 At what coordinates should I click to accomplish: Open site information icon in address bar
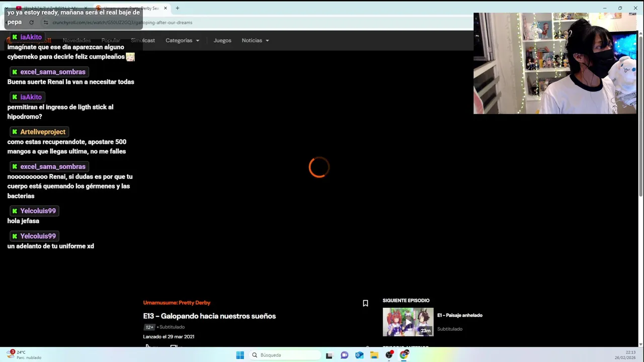coord(46,23)
